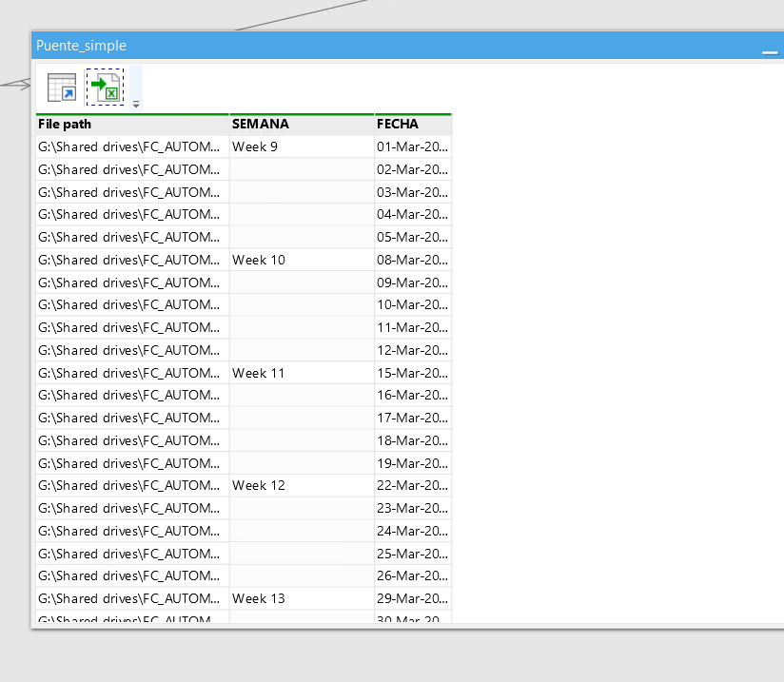Click the 04-Mar-20... date cell
Screen dimensions: 784x682
point(413,215)
